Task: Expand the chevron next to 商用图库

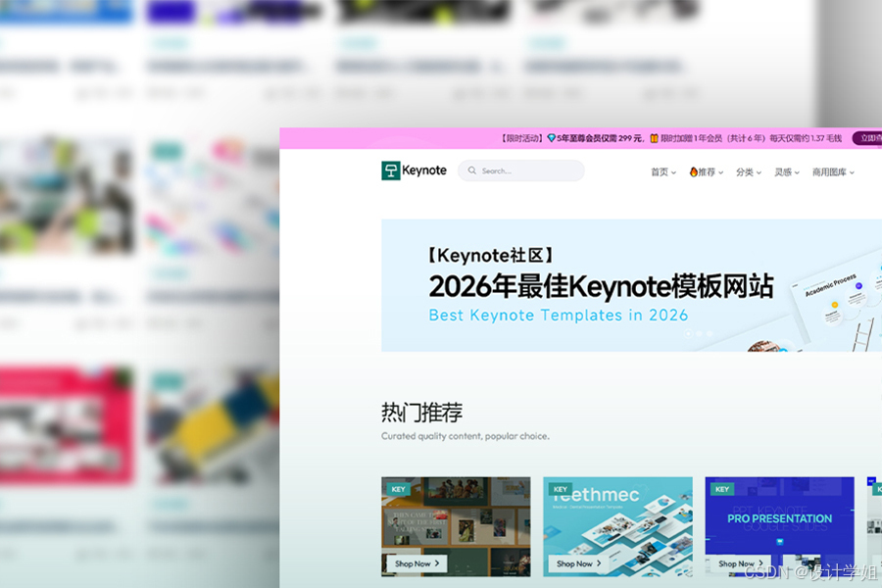Action: click(852, 172)
